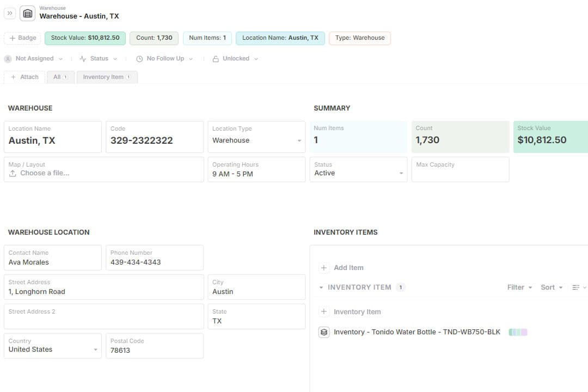Switch to the All tab
The image size is (588, 392).
pos(60,77)
